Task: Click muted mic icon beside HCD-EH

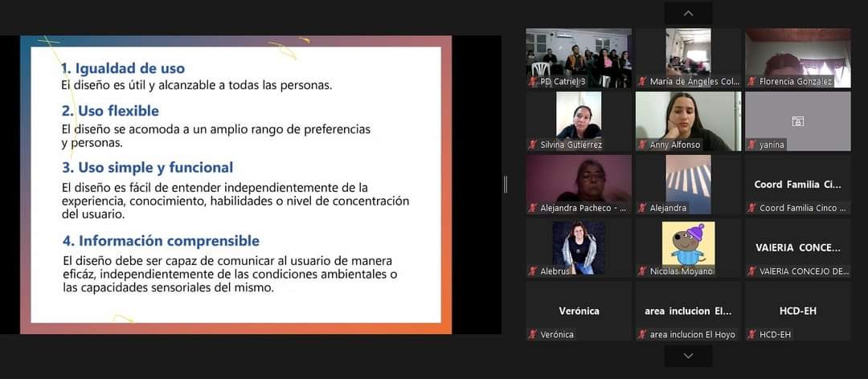Action: point(751,335)
